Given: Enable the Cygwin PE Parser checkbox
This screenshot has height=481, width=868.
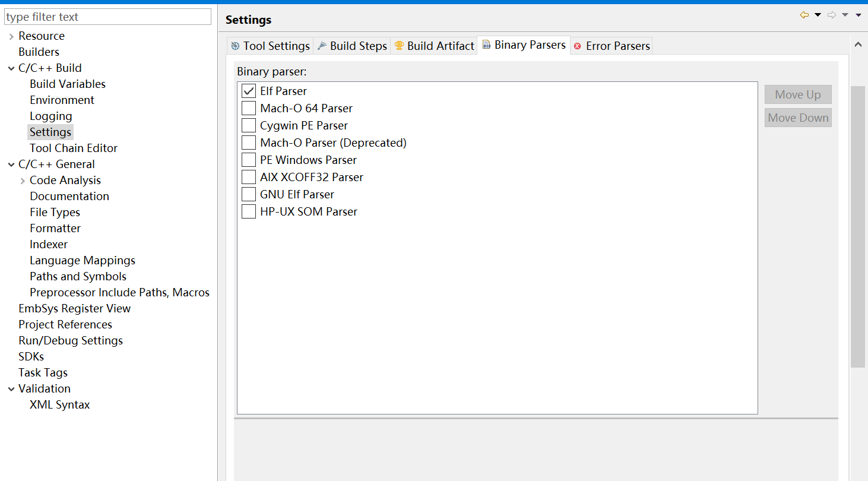Looking at the screenshot, I should click(x=249, y=125).
